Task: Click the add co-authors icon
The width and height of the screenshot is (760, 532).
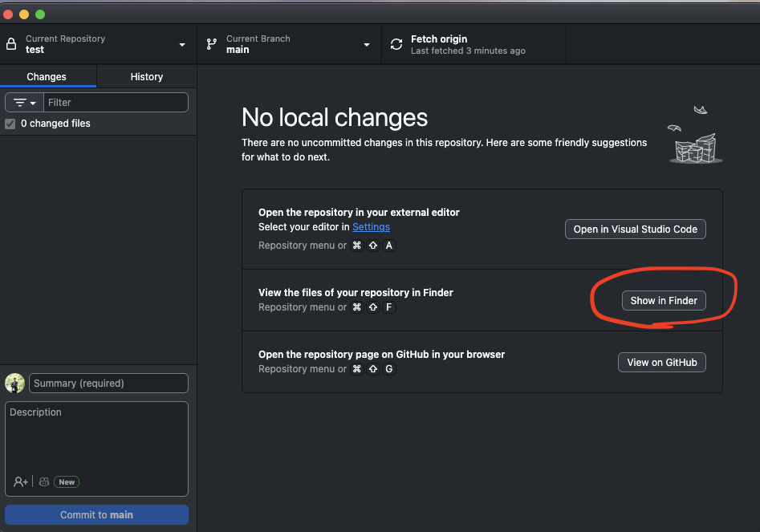Action: [21, 481]
